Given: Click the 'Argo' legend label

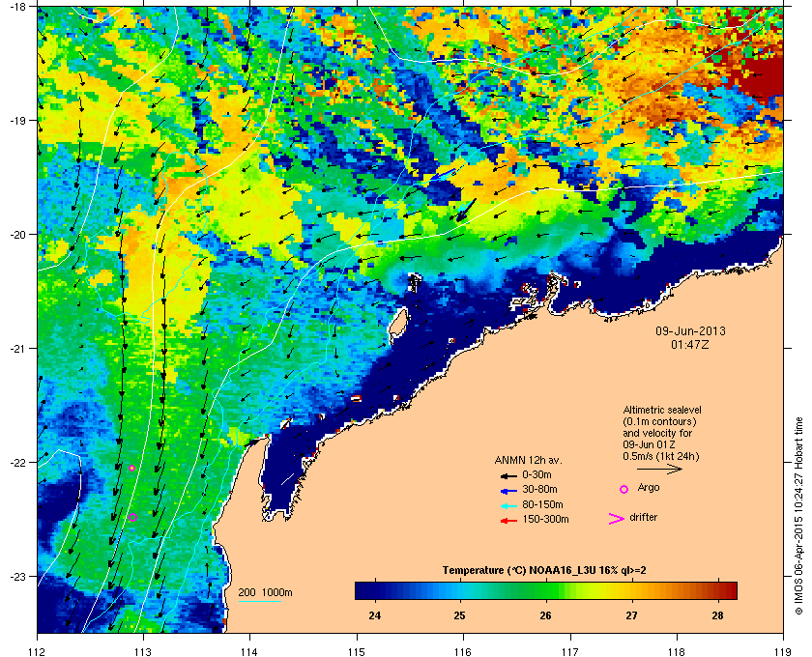Looking at the screenshot, I should pyautogui.click(x=649, y=487).
